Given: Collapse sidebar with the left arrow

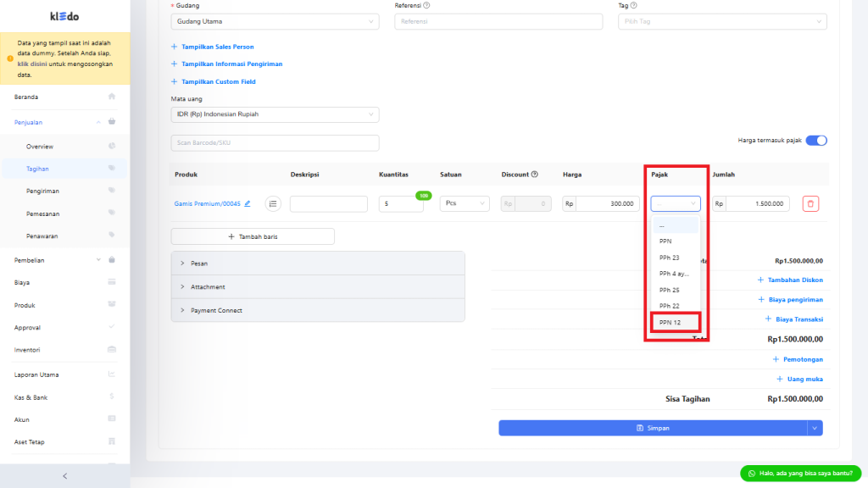Looking at the screenshot, I should 64,476.
